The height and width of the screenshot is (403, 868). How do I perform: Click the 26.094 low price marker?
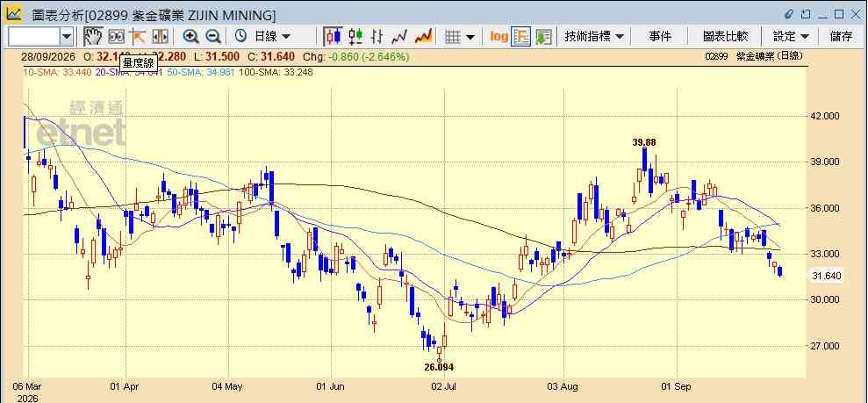[x=440, y=366]
